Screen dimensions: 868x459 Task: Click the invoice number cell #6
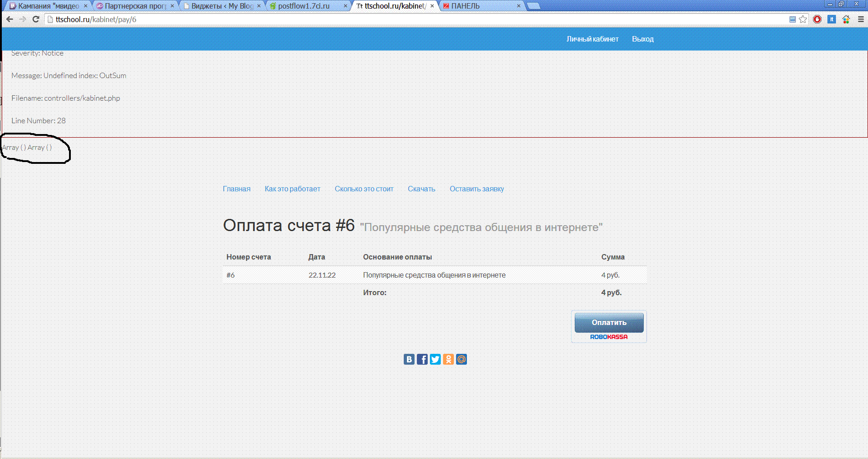pos(231,275)
